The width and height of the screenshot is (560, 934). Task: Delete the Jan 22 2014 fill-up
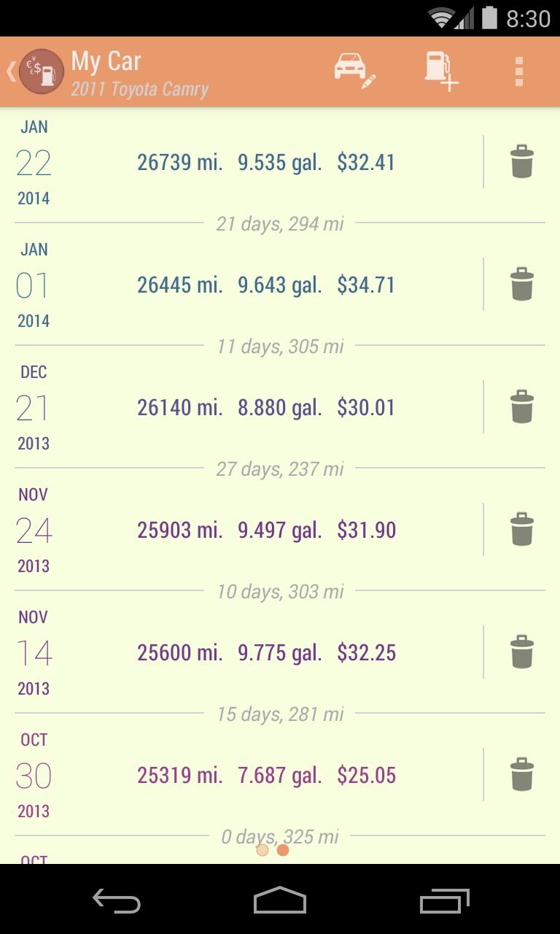coord(521,162)
